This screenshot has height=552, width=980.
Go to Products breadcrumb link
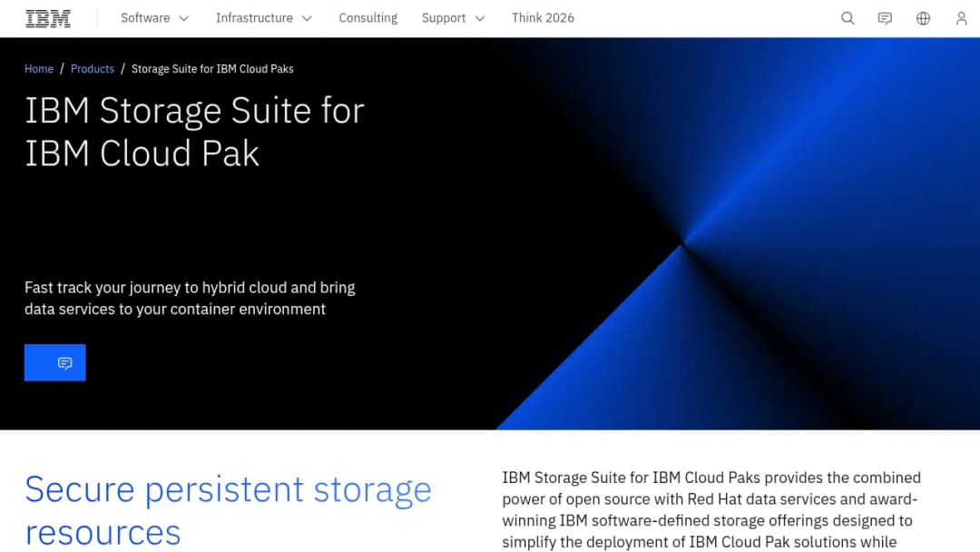93,69
